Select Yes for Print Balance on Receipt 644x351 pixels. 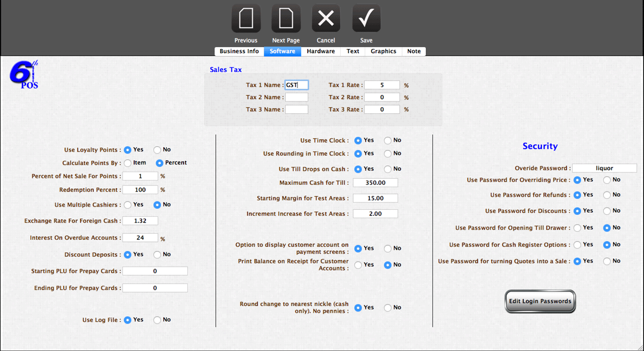pos(358,265)
